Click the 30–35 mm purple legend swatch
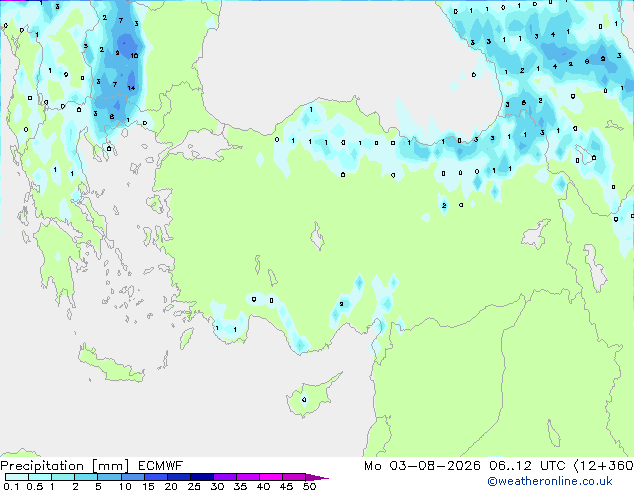Viewport: 634px width, 490px height. [224, 477]
